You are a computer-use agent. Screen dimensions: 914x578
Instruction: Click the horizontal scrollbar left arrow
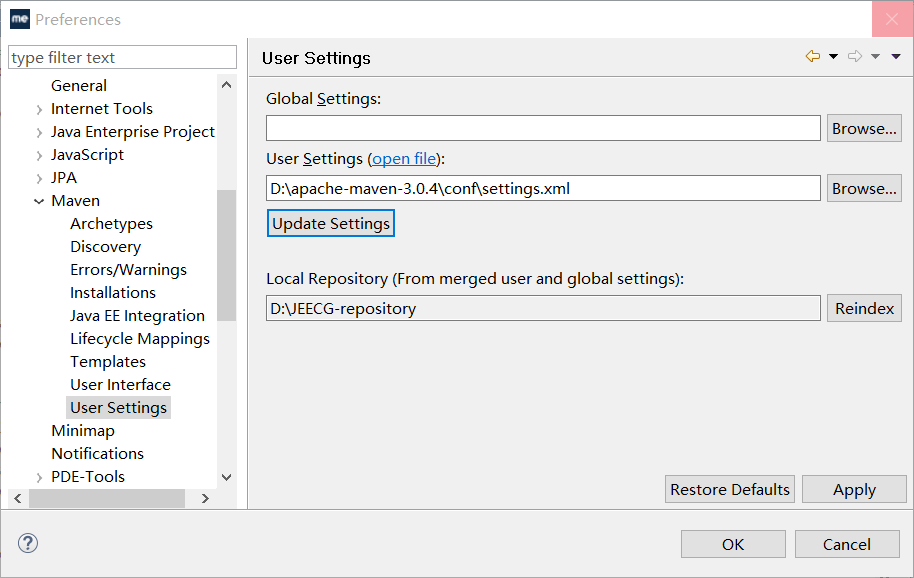(18, 498)
